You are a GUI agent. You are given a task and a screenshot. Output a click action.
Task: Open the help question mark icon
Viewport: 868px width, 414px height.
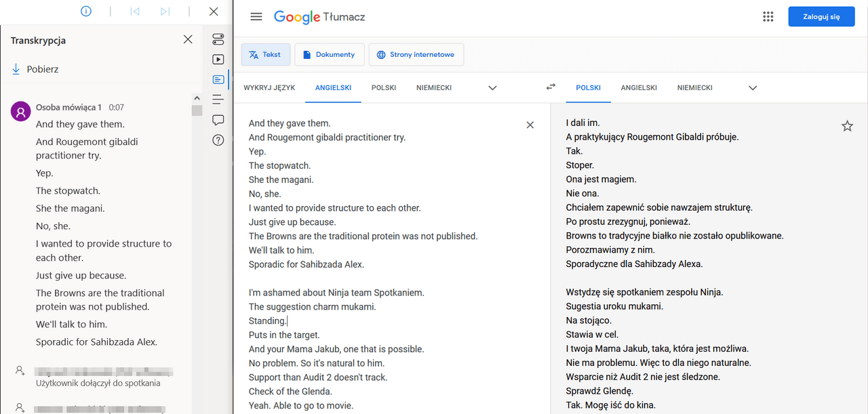point(218,140)
